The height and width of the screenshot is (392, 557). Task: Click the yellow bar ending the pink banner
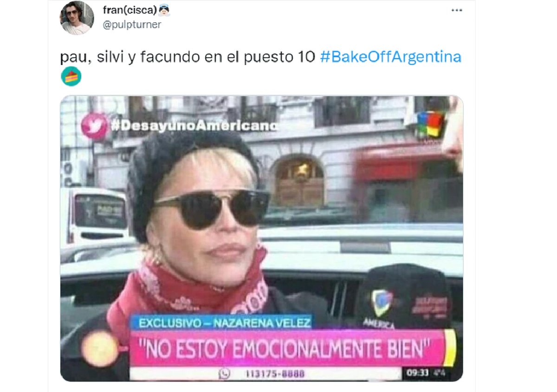(450, 348)
